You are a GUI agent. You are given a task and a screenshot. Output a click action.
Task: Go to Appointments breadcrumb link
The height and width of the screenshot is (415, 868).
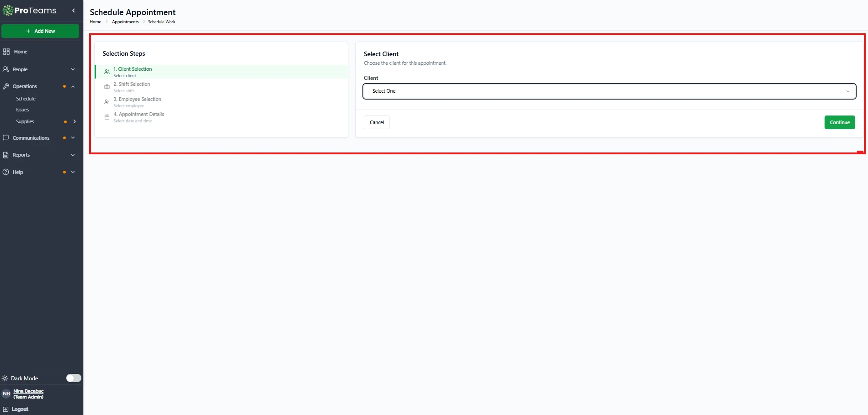click(125, 22)
